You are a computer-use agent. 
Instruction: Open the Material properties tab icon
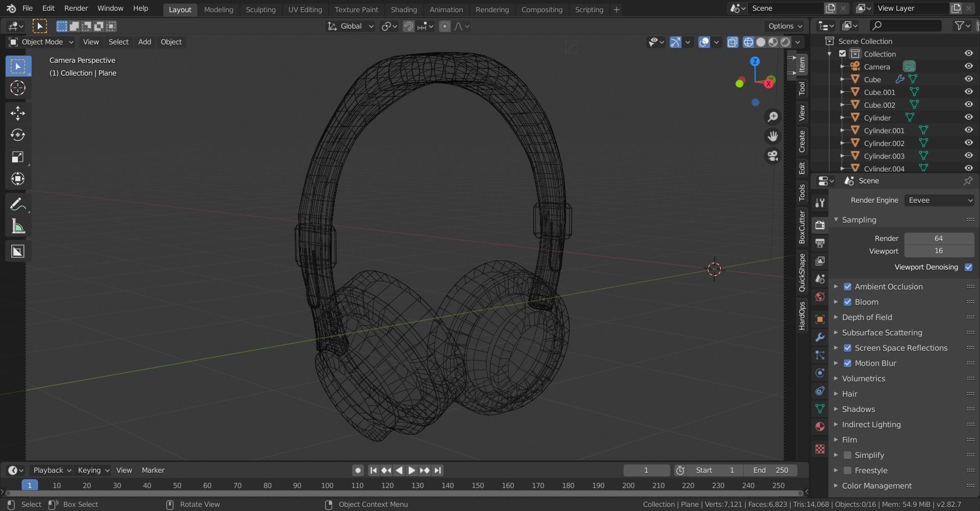pyautogui.click(x=820, y=427)
